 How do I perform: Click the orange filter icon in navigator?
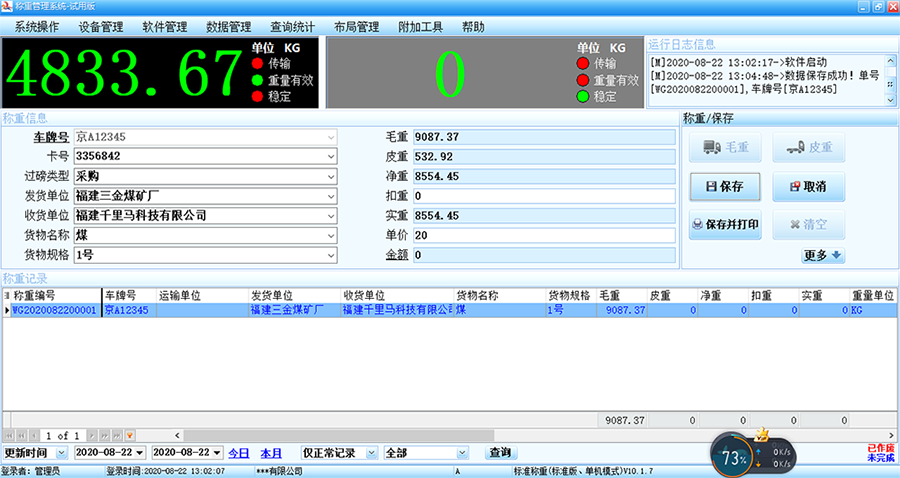click(130, 436)
